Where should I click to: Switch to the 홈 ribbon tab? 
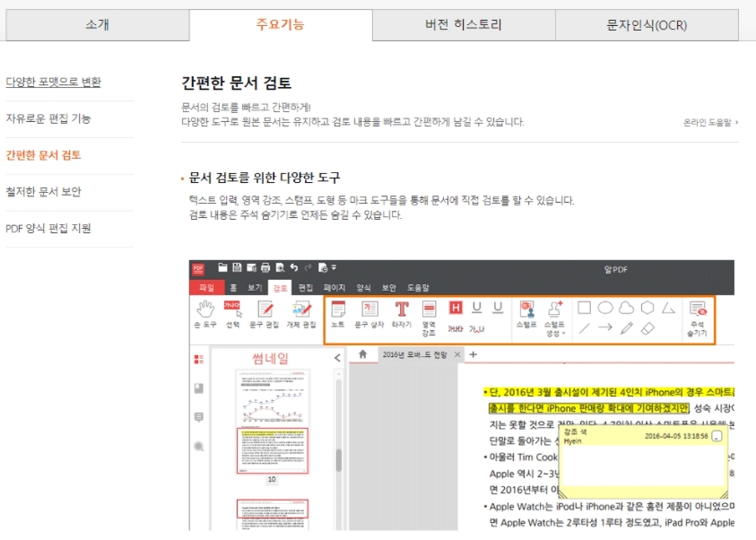coord(233,288)
